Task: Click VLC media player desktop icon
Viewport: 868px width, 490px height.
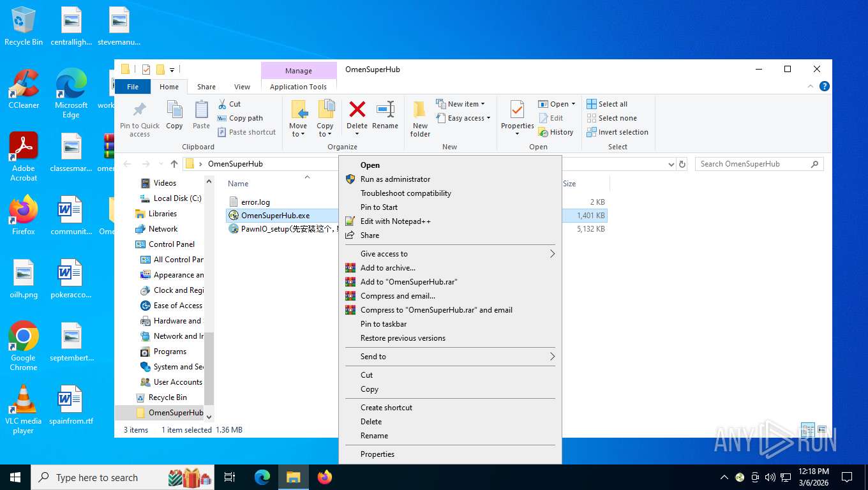Action: 24,409
